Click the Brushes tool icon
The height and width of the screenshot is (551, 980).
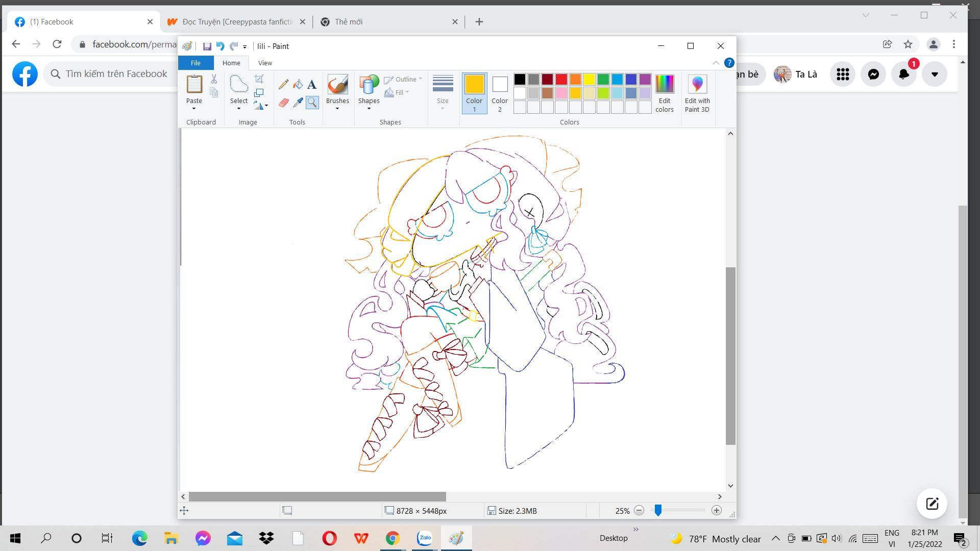(x=337, y=85)
